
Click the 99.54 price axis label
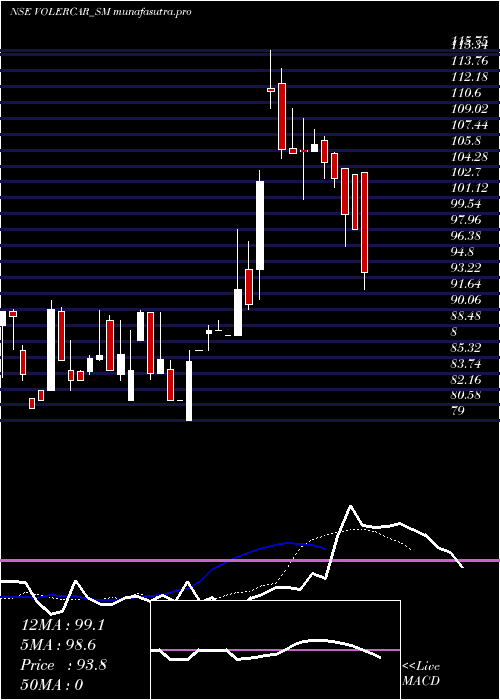click(x=466, y=204)
